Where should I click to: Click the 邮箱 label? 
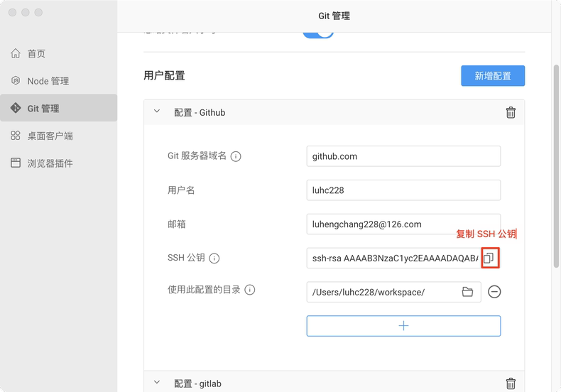(177, 224)
